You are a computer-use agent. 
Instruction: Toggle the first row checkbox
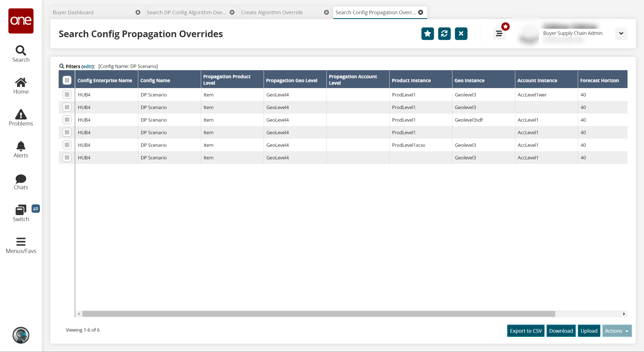tap(67, 95)
